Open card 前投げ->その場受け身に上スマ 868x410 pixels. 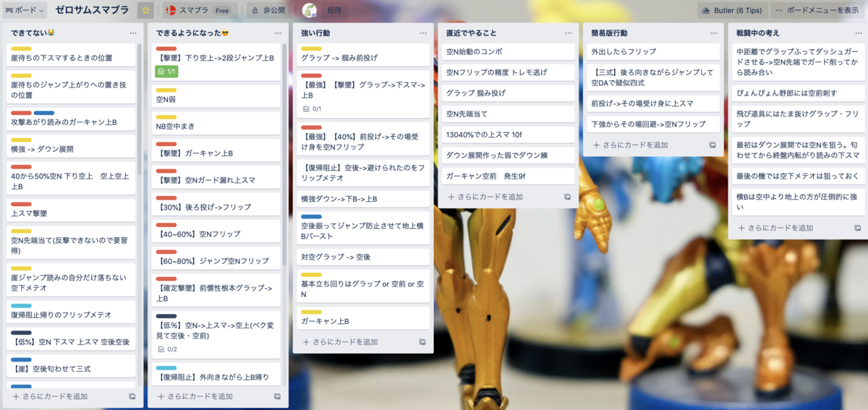[653, 103]
